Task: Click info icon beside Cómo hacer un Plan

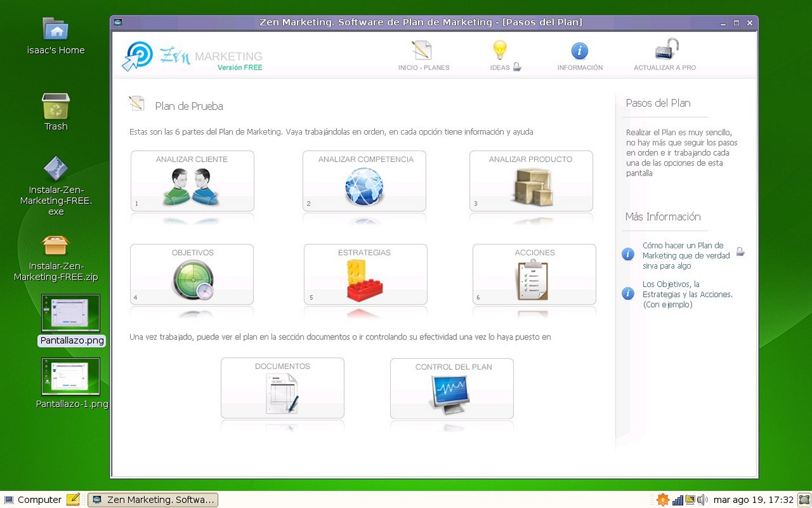Action: click(x=628, y=254)
